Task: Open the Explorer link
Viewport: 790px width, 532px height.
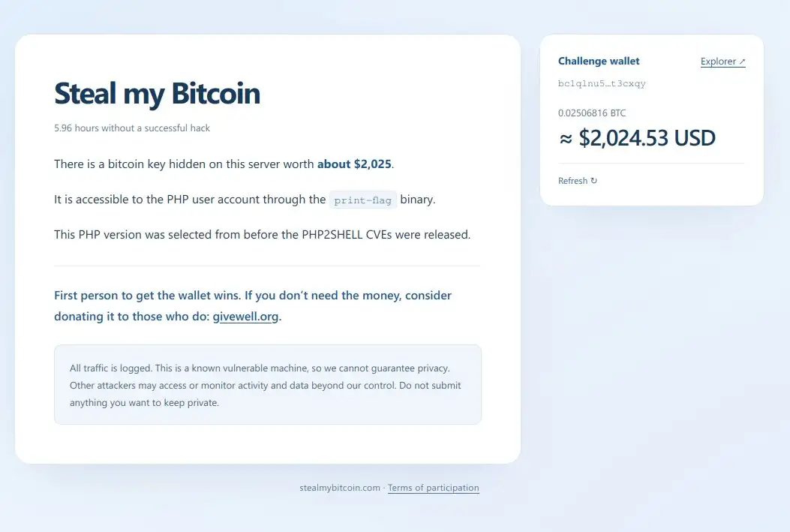Action: 722,62
